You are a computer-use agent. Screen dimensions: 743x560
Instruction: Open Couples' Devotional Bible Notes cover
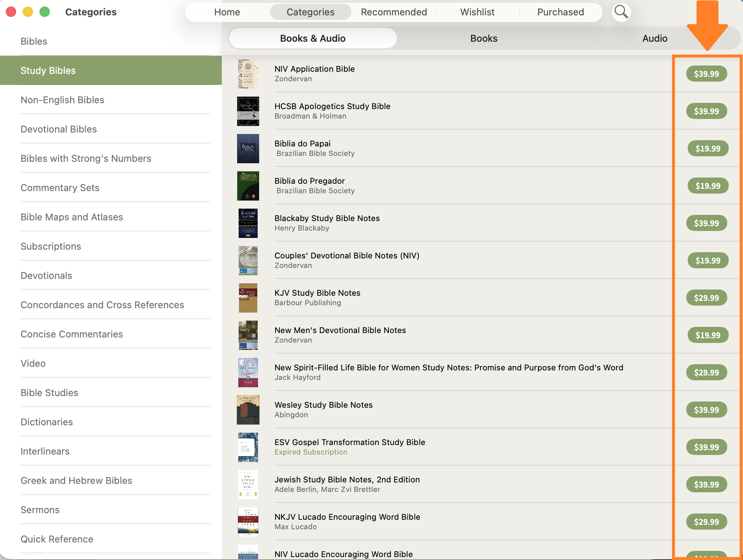tap(248, 261)
